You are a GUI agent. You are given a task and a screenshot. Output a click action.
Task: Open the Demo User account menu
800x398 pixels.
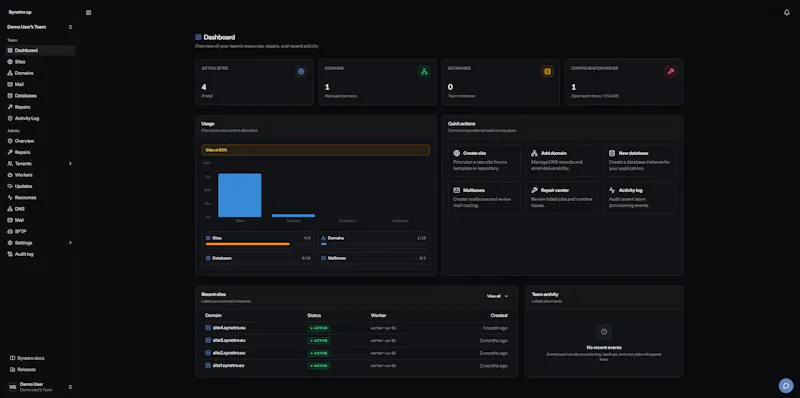(x=40, y=387)
